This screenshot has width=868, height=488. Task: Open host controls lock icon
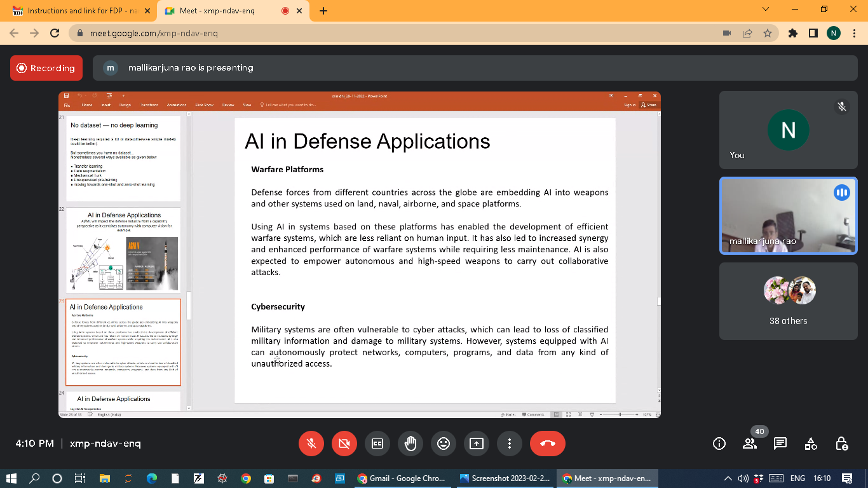click(x=841, y=444)
